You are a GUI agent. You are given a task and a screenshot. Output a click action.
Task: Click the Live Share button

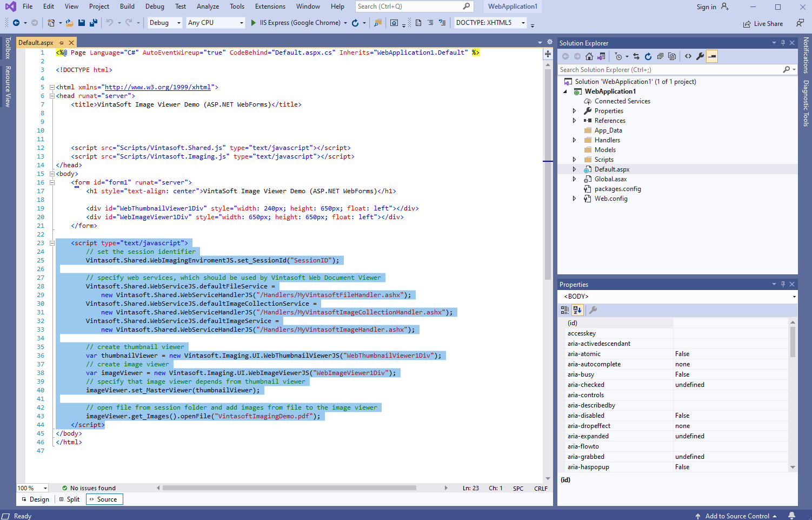pos(763,24)
